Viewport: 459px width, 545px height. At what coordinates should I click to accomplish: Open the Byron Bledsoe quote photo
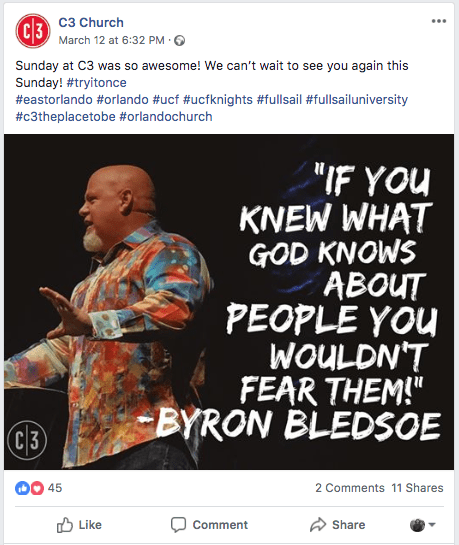click(229, 302)
